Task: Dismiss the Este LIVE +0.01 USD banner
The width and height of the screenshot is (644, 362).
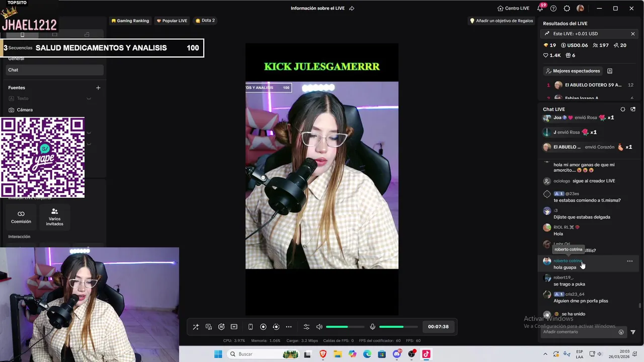Action: point(633,34)
